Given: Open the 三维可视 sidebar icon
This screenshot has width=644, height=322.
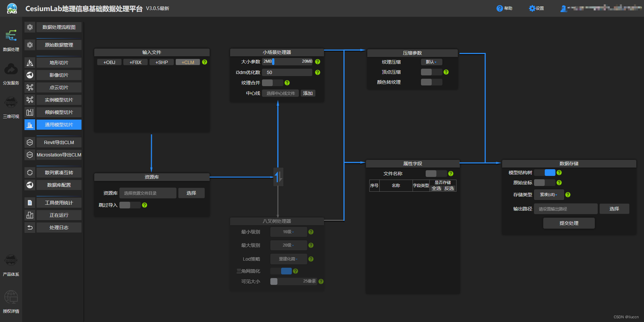Looking at the screenshot, I should click(11, 103).
